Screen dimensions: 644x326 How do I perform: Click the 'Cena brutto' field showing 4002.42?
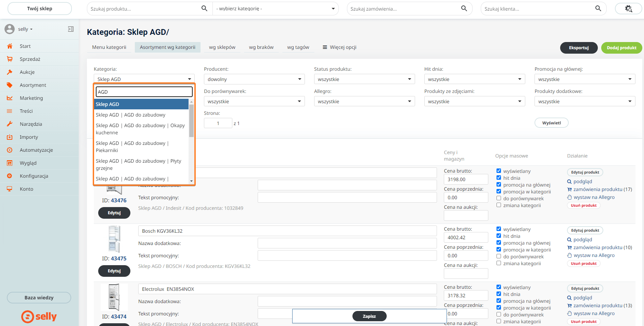coord(465,237)
